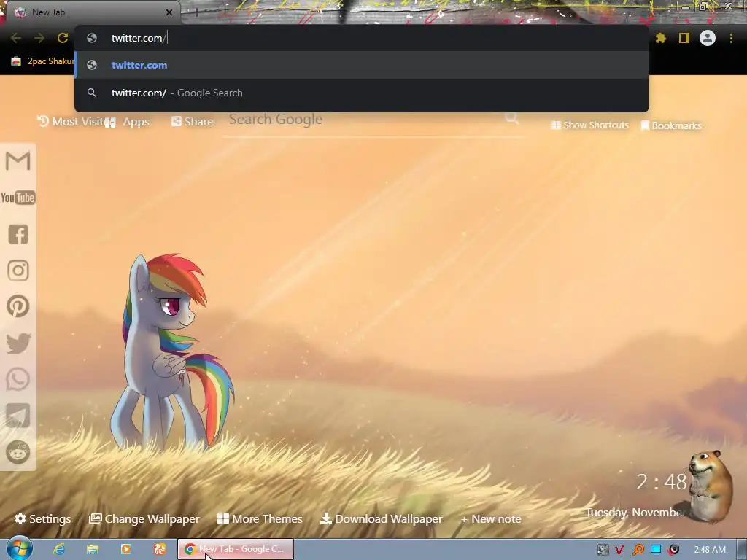
Task: Open the Bookmarks link
Action: (x=672, y=125)
